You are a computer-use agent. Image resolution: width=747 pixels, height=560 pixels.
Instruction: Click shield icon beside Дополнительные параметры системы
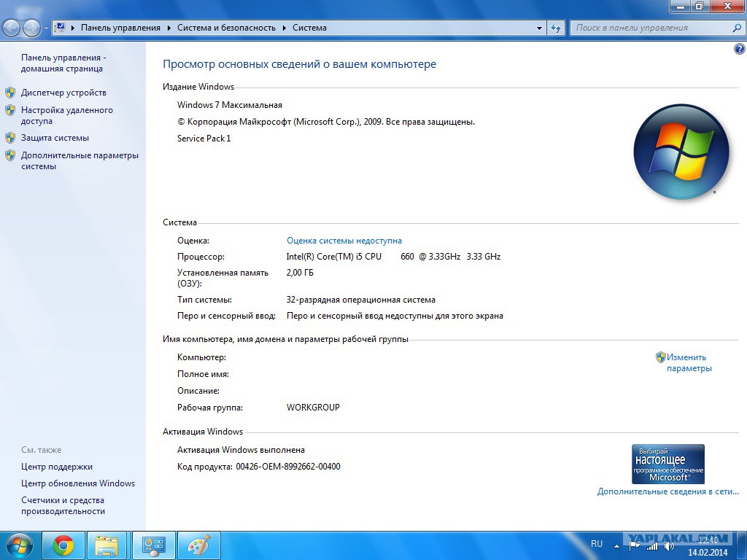click(x=10, y=156)
